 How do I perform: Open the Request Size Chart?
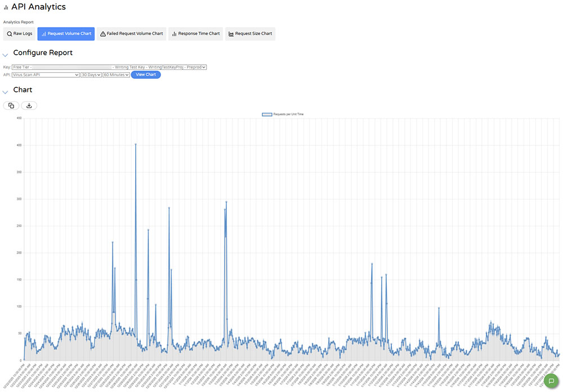coord(250,34)
